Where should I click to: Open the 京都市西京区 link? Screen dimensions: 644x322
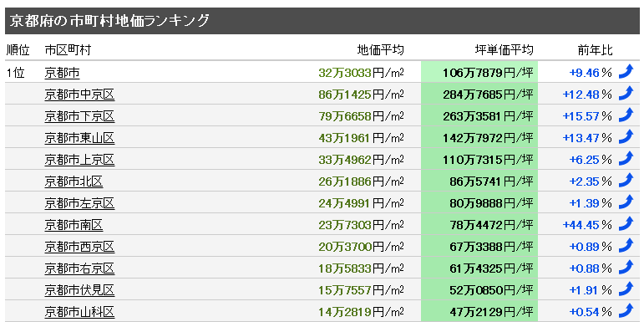point(79,247)
